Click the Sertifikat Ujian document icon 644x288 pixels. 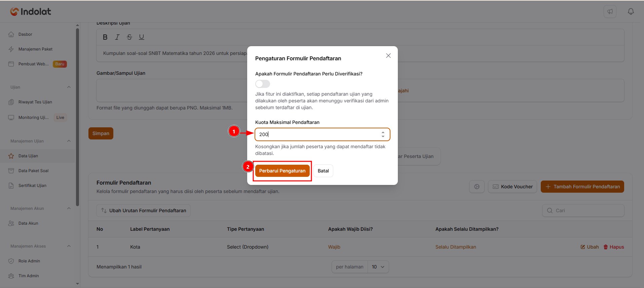pyautogui.click(x=11, y=186)
